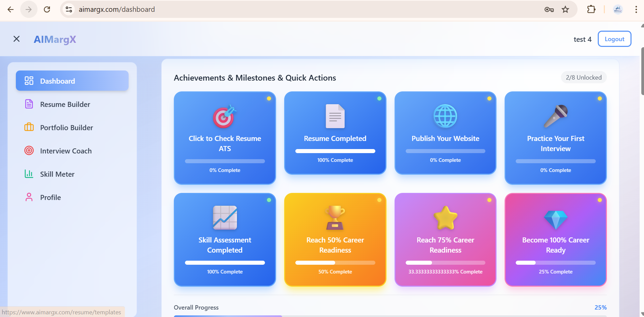Screen dimensions: 644x317
Task: Toggle the status dot on Skill Assessment Completed
Action: tap(269, 200)
